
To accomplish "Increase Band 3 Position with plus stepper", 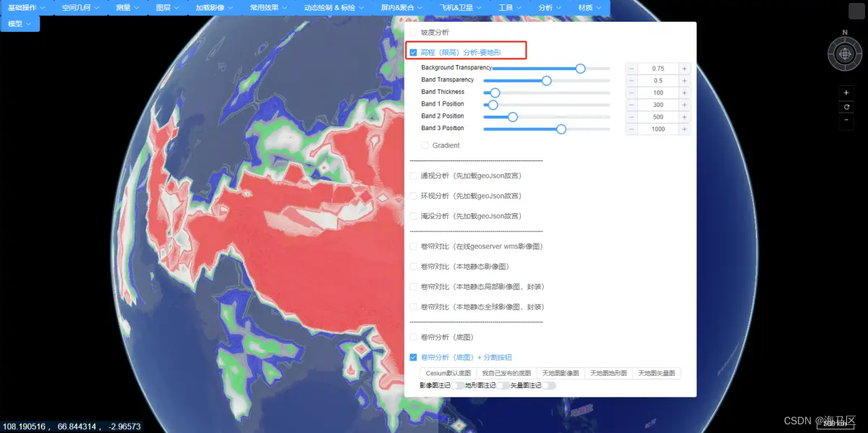I will (684, 129).
